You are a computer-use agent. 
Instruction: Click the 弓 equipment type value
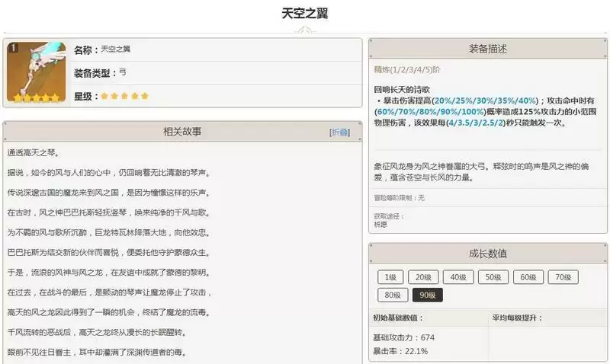tap(123, 72)
